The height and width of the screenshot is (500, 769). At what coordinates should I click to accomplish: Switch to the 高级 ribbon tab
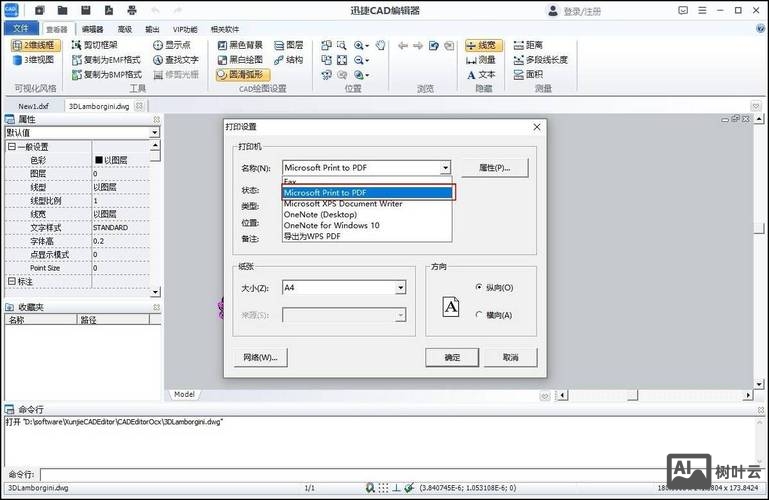click(125, 29)
